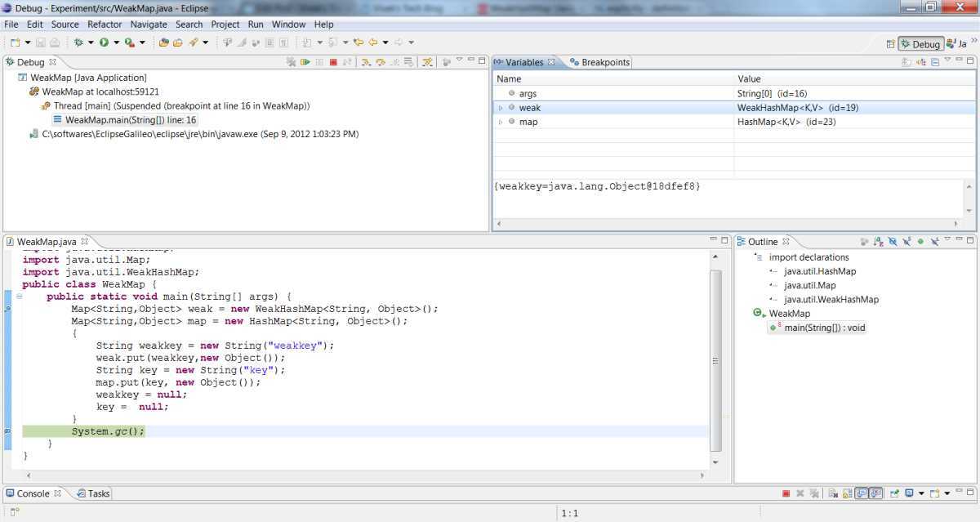Click the Clear Console icon
980x522 pixels.
(x=831, y=493)
